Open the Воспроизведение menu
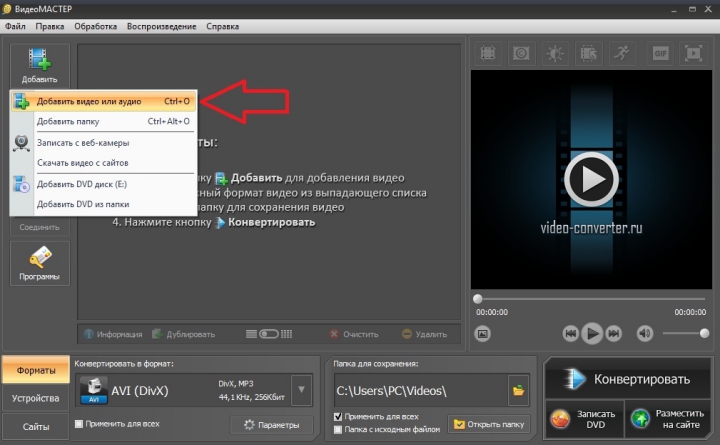Image resolution: width=720 pixels, height=445 pixels. 162,26
